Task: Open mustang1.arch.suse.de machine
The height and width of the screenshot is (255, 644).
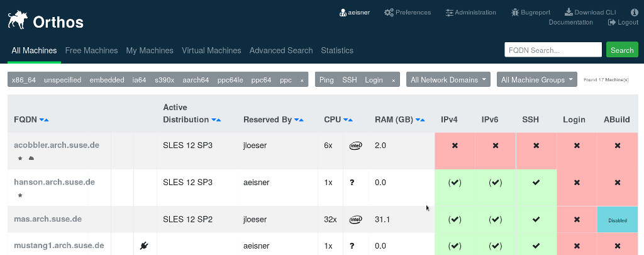Action: click(x=58, y=246)
